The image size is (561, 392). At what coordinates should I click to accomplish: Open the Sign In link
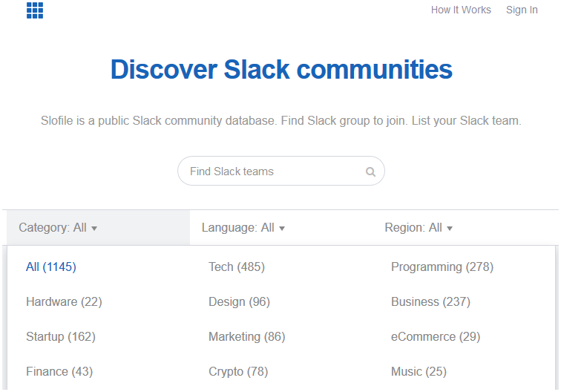[x=522, y=10]
